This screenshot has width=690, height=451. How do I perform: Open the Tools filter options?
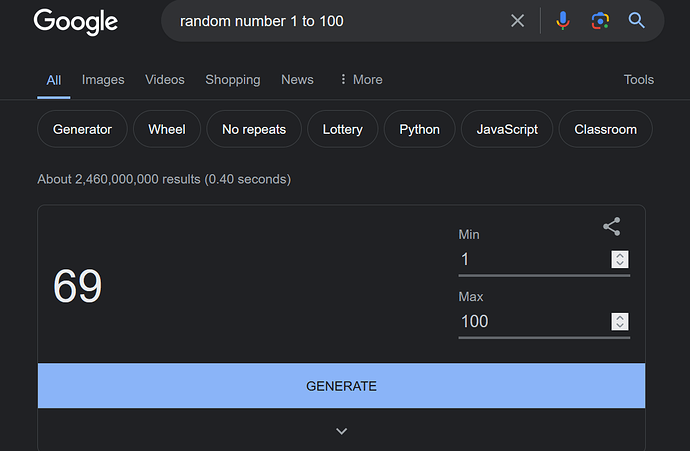tap(639, 80)
